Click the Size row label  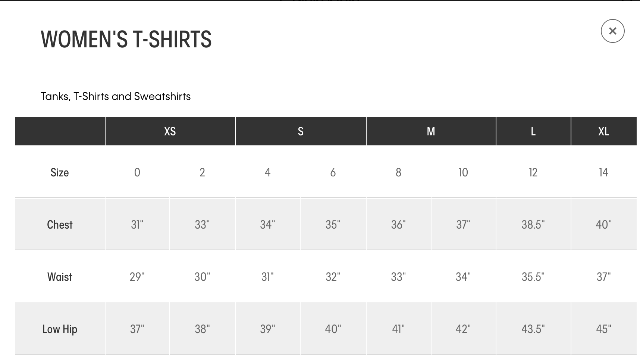60,172
